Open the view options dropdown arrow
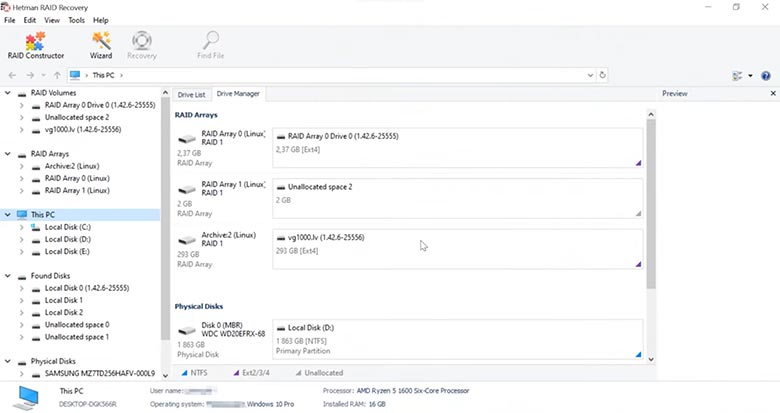Image resolution: width=780 pixels, height=413 pixels. [x=747, y=75]
